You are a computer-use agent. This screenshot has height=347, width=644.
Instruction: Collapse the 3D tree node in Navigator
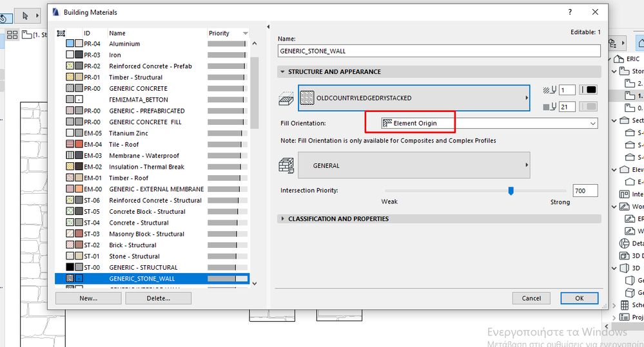614,268
